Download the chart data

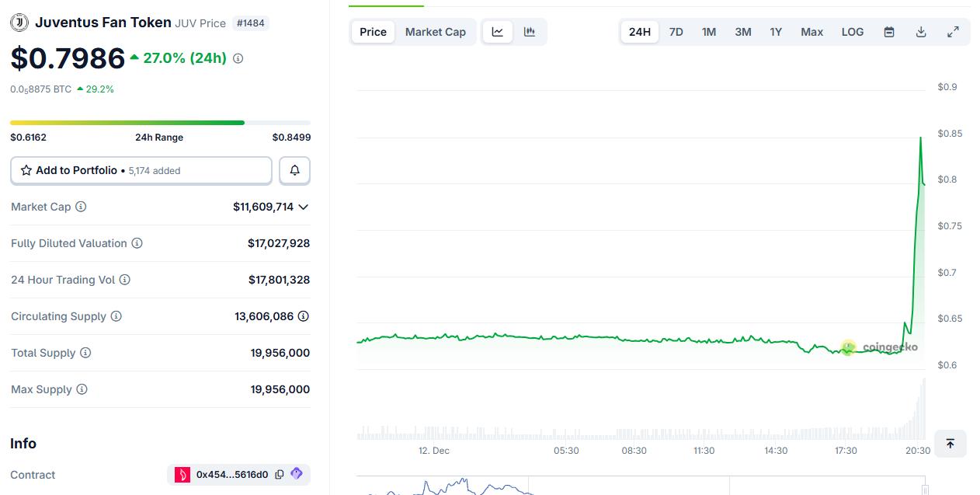tap(921, 32)
